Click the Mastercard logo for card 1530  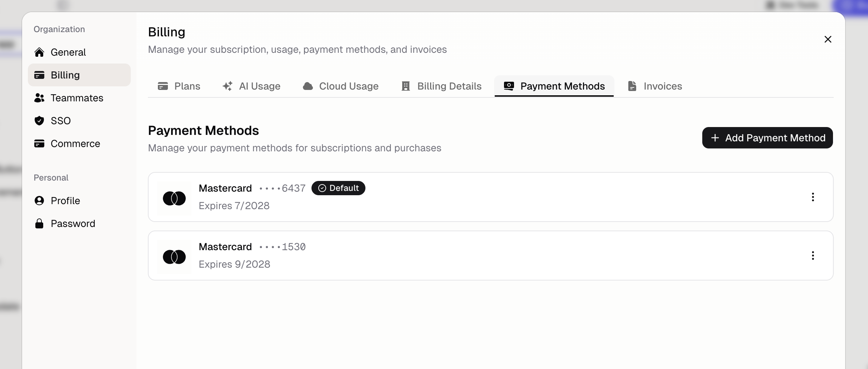click(174, 257)
